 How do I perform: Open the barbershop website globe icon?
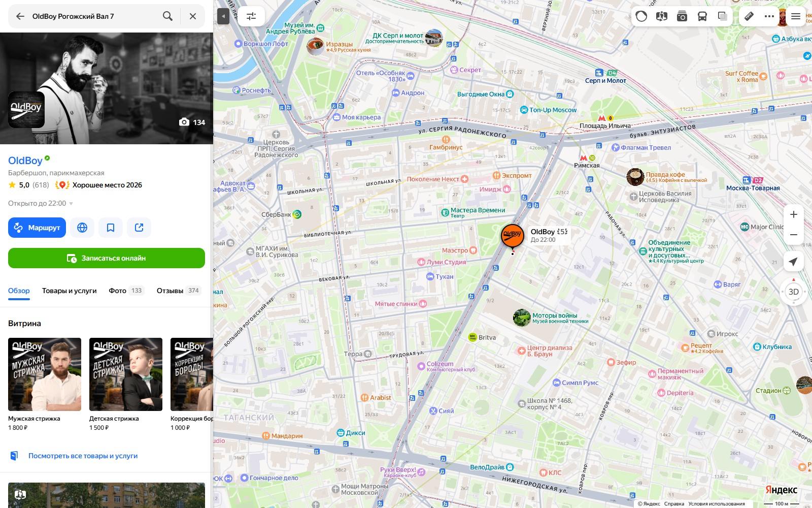[82, 228]
